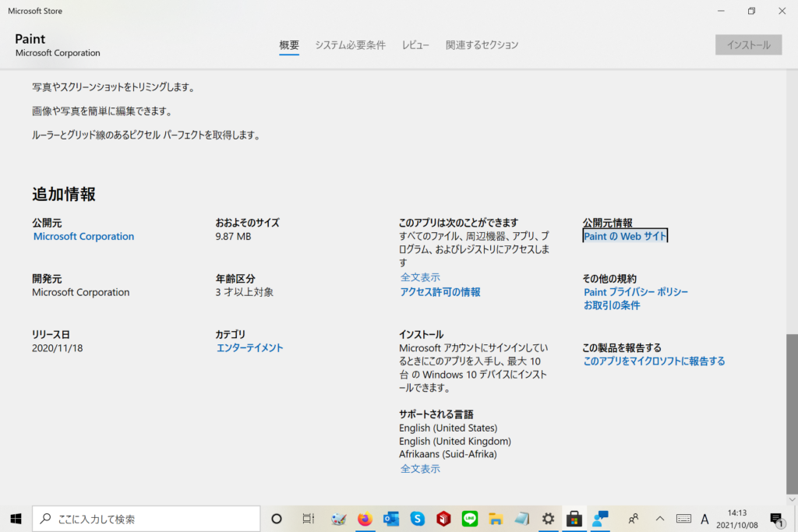Open the Paint プライバシー ポリシー link

click(x=636, y=292)
